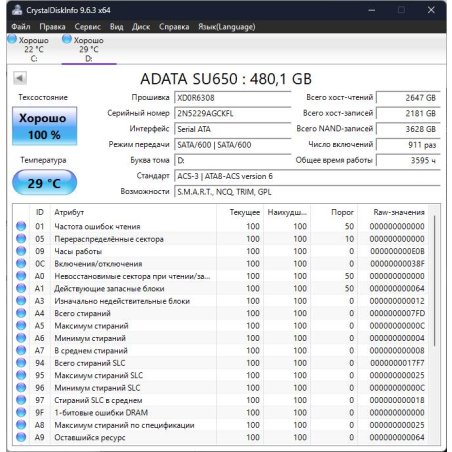The image size is (452, 452).
Task: Click the total NAND writes value 3628 GB
Action: (408, 129)
